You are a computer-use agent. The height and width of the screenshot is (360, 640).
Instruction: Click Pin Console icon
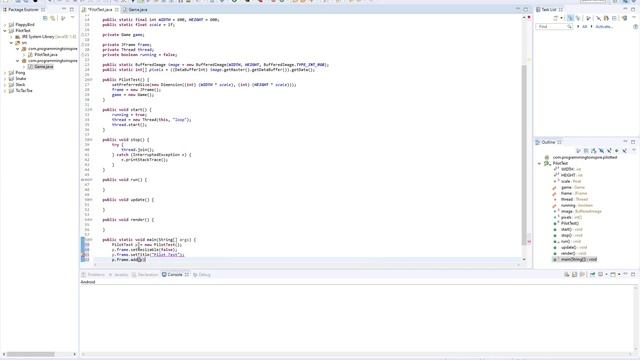[592, 275]
